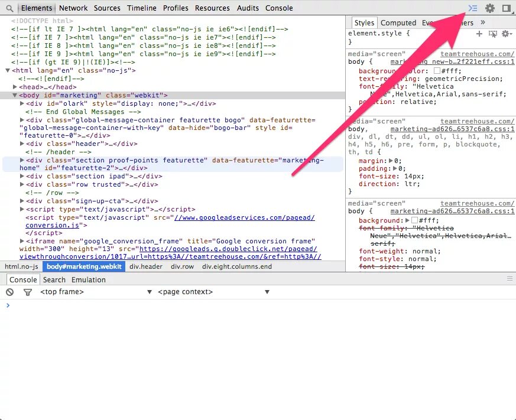Expand the sign-up-cta div

22,201
